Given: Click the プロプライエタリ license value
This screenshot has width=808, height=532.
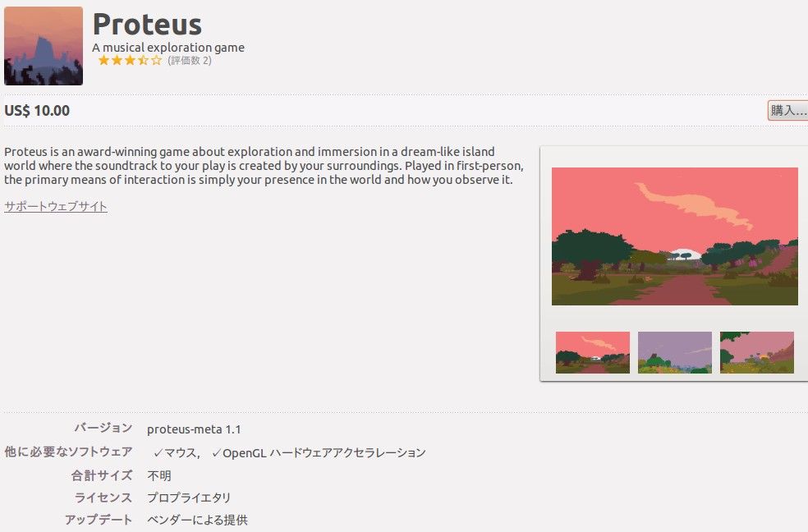Looking at the screenshot, I should pyautogui.click(x=189, y=498).
